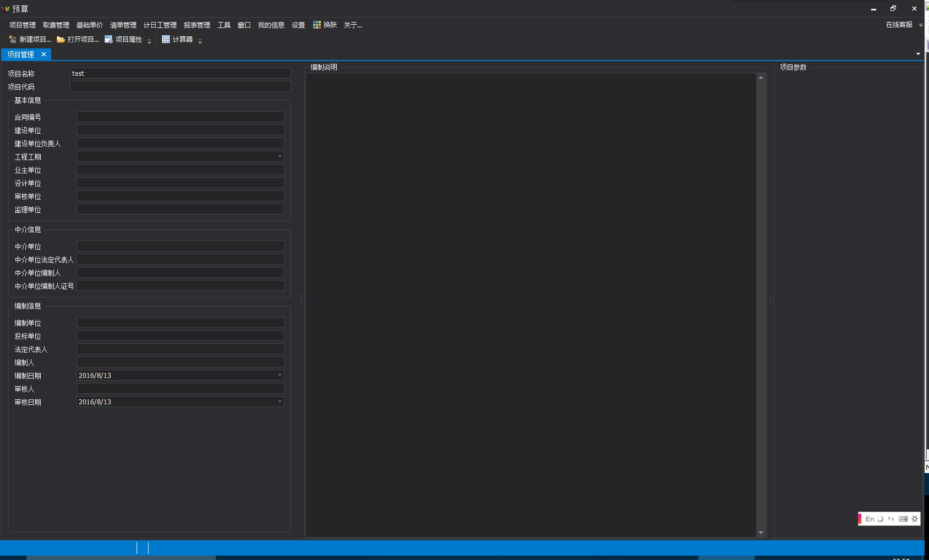Open the 清单管理 menu

[123, 25]
